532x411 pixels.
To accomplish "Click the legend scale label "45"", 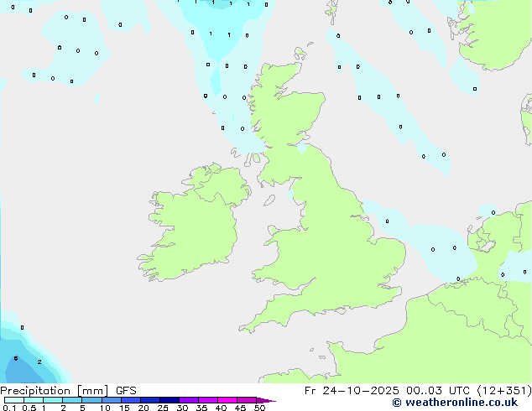I will pos(240,408).
